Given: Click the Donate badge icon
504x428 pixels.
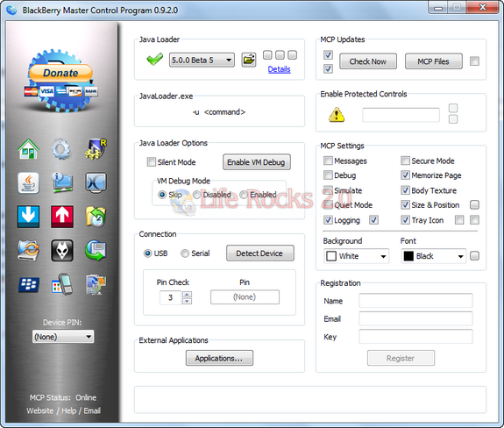Looking at the screenshot, I should point(61,81).
